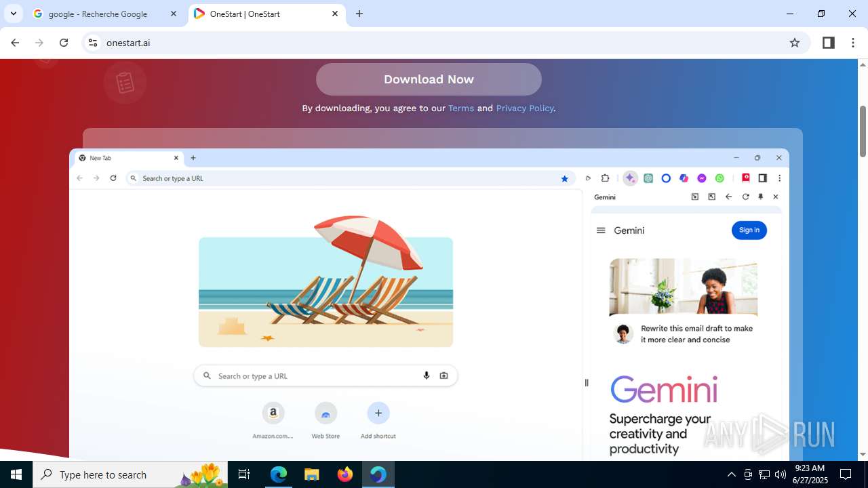Image resolution: width=868 pixels, height=488 pixels.
Task: Open the Windows Start menu
Action: [x=16, y=474]
